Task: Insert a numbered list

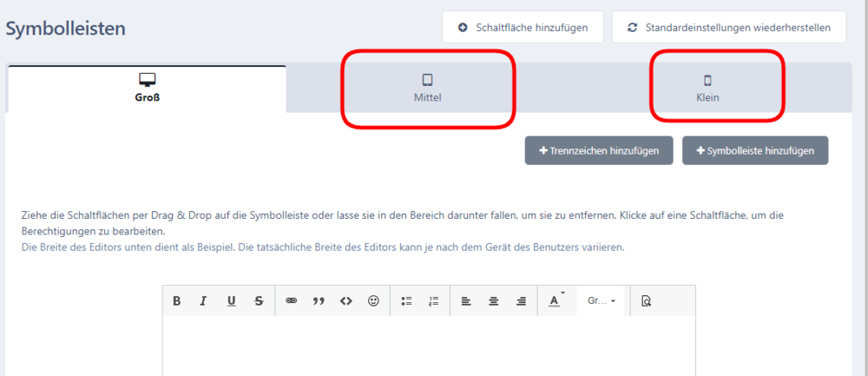Action: 433,301
